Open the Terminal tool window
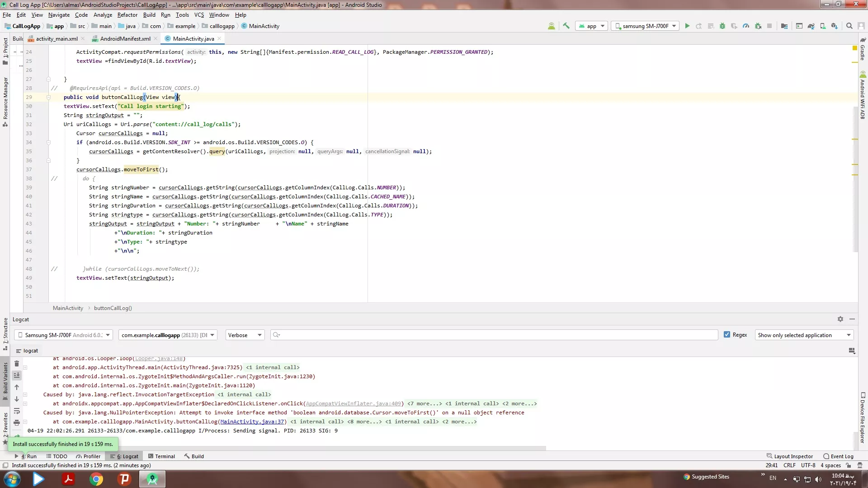Image resolution: width=868 pixels, height=488 pixels. (x=161, y=456)
